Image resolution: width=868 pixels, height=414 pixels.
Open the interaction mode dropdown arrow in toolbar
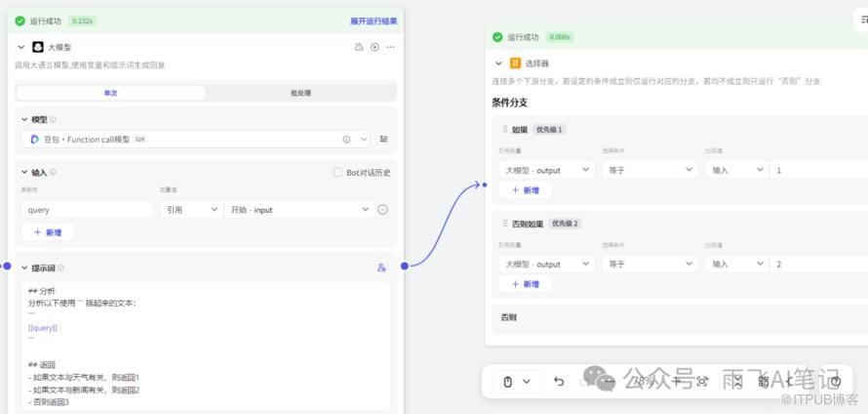coord(527,382)
